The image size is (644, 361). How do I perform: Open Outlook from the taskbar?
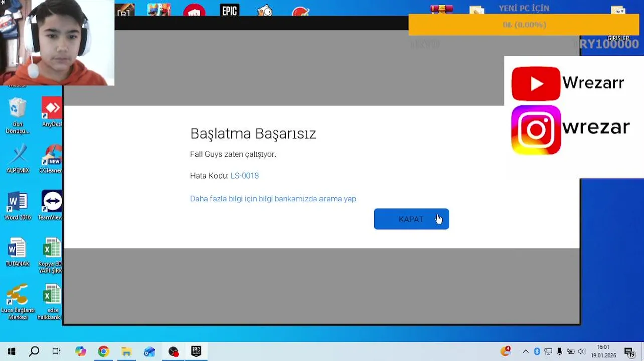pos(149,351)
